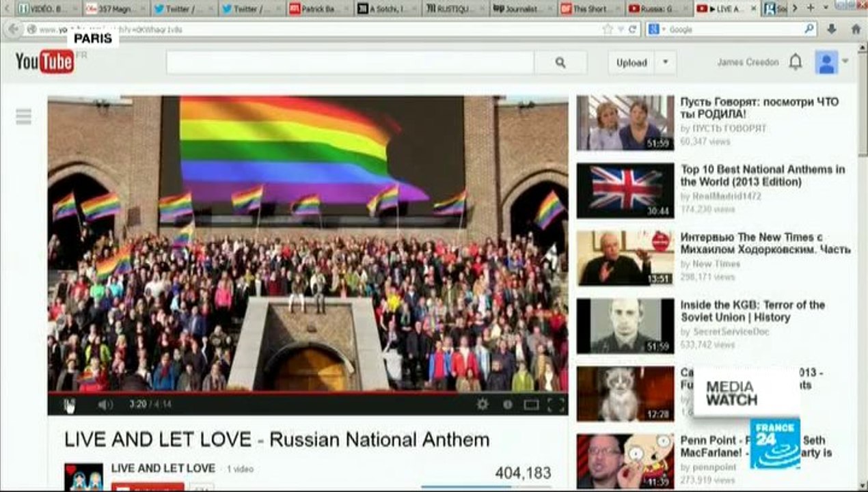Open Inside the KGB video title
Image resolution: width=868 pixels, height=492 pixels.
(x=752, y=311)
